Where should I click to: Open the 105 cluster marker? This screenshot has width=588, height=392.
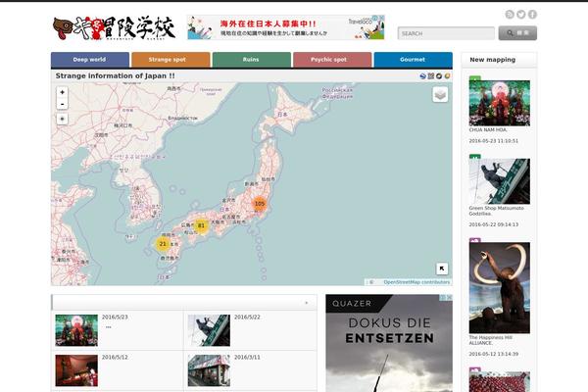260,204
